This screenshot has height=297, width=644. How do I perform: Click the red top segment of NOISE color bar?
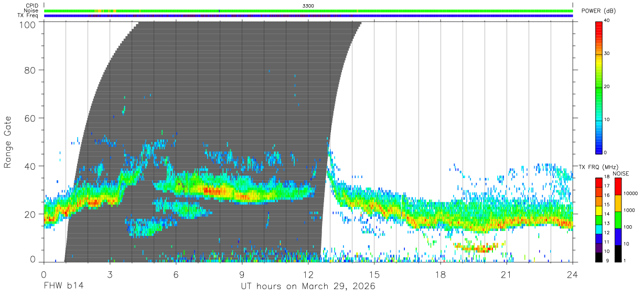pos(617,186)
